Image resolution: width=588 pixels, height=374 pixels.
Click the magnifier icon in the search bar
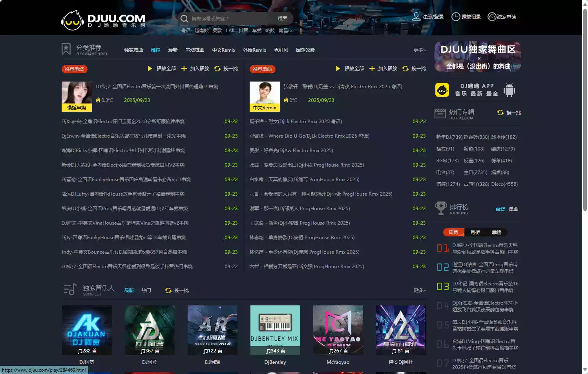click(184, 18)
